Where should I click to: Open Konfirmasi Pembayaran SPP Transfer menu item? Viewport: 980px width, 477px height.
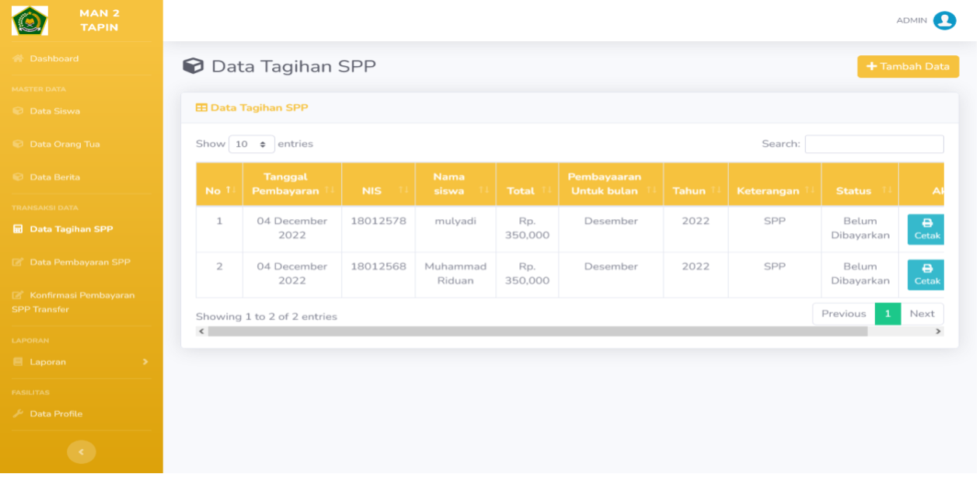coord(73,302)
